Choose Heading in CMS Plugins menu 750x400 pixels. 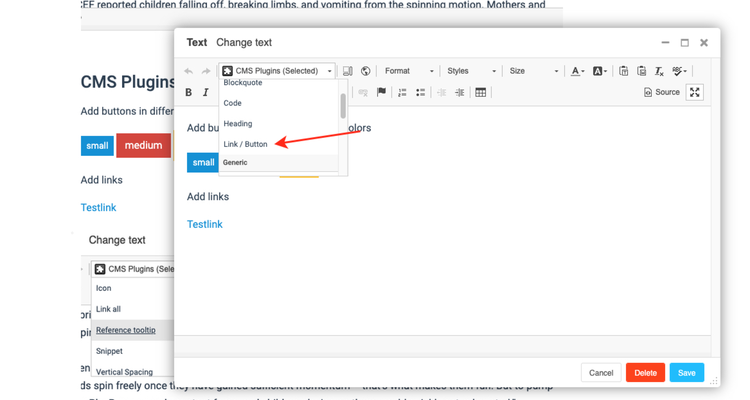click(x=238, y=124)
